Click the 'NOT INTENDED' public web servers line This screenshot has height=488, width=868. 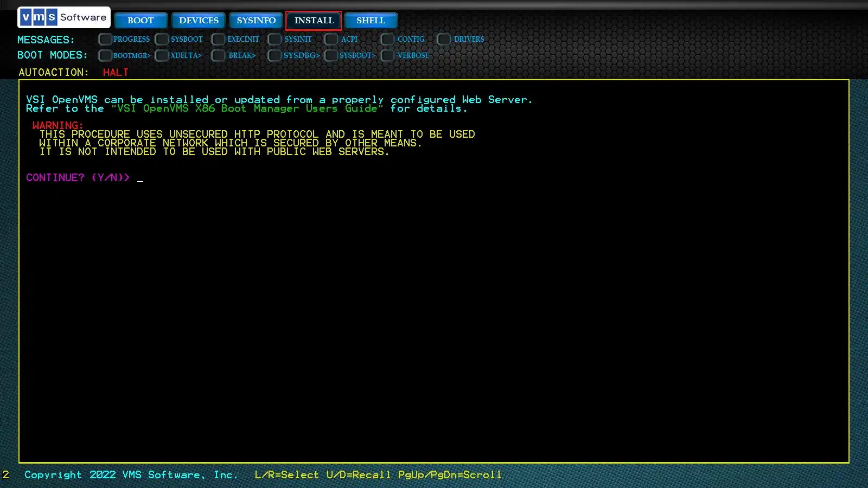tap(214, 151)
